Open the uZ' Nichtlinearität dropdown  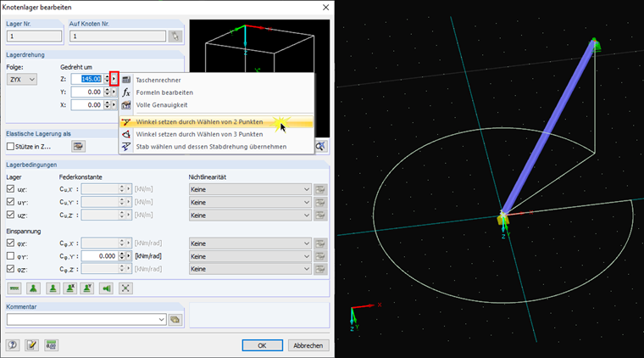coord(250,215)
